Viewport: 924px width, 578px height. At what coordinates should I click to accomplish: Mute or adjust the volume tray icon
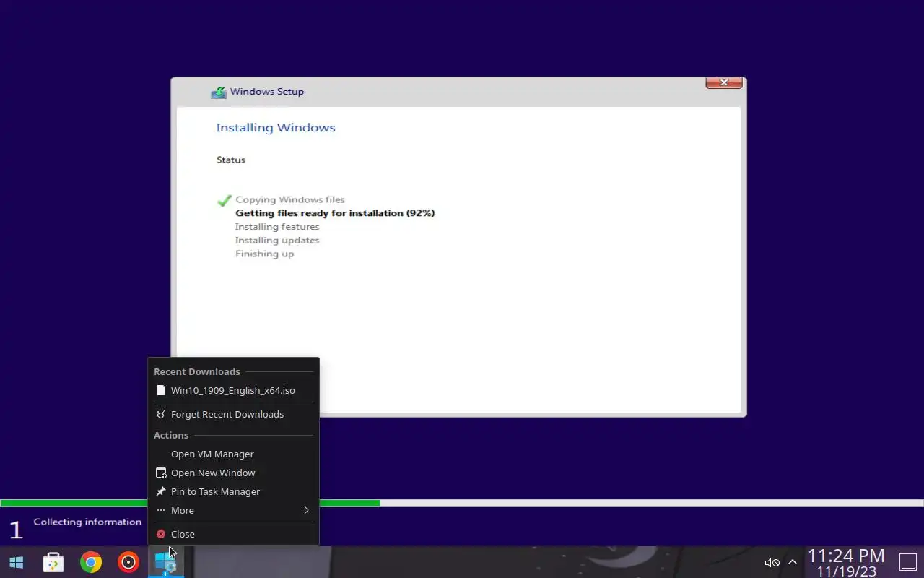pyautogui.click(x=772, y=563)
